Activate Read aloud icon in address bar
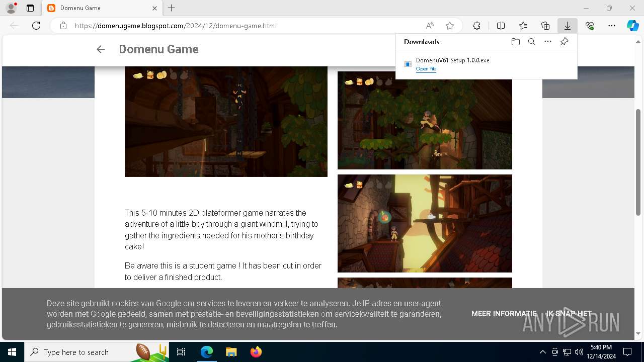Screen dimensions: 644x362 point(430,26)
